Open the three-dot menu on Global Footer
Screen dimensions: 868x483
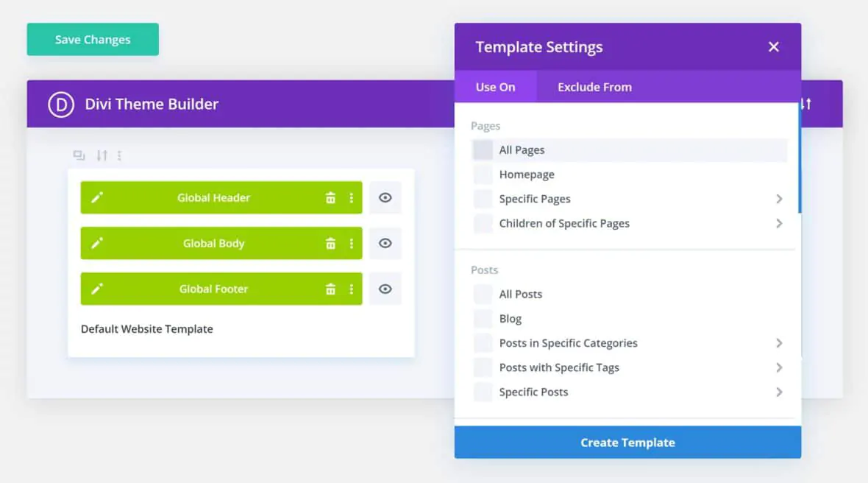(352, 289)
